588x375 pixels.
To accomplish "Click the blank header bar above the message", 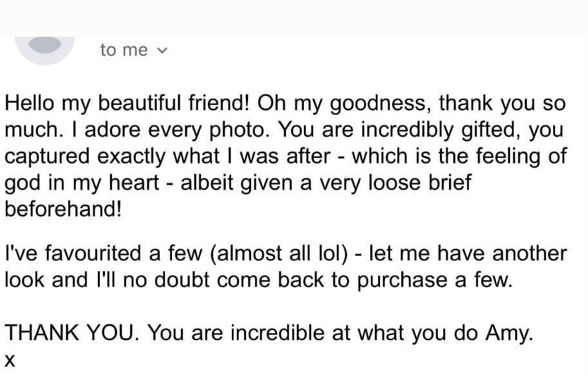I will (x=294, y=18).
